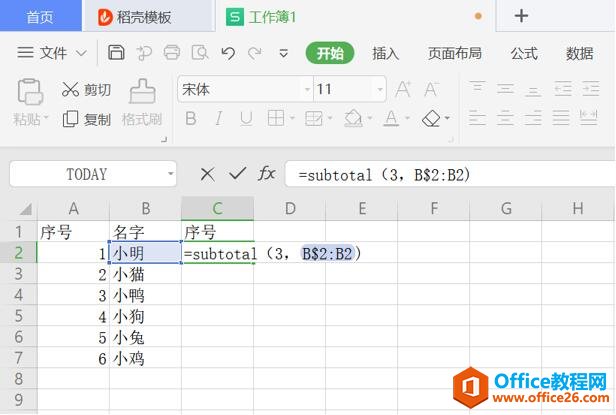Image resolution: width=616 pixels, height=415 pixels.
Task: Redo the last action
Action: (255, 53)
